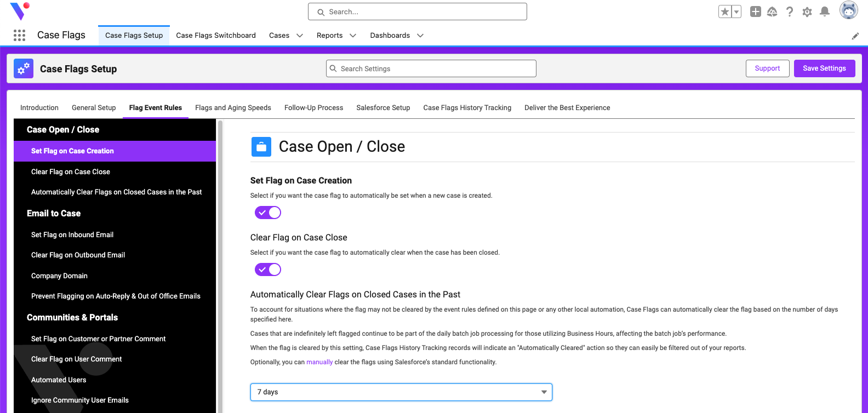Select Set Flag on Inbound Email item
This screenshot has width=868, height=413.
(x=115, y=235)
